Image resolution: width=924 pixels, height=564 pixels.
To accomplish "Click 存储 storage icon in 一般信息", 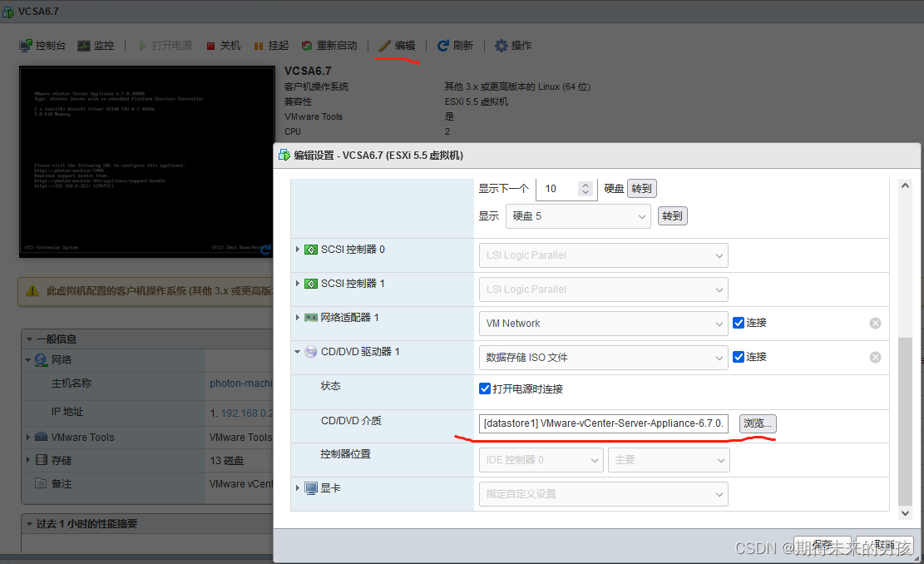I will pyautogui.click(x=42, y=460).
